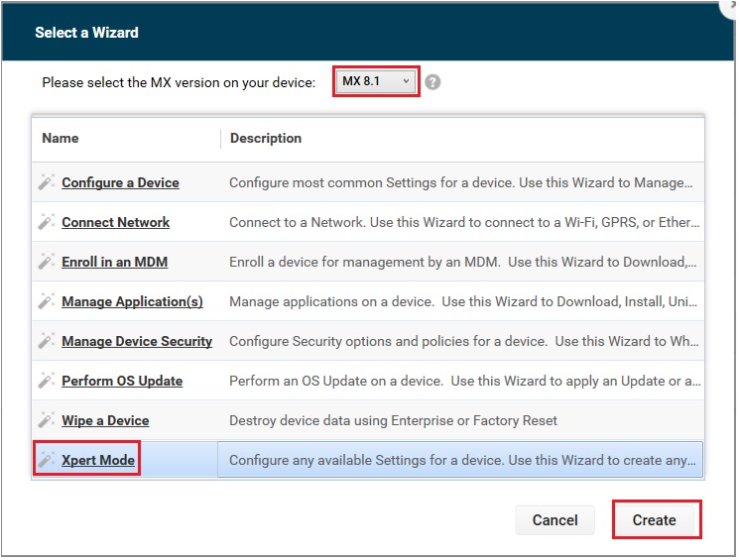Choose the Perform OS Update wizard
The height and width of the screenshot is (560, 740).
click(x=122, y=381)
